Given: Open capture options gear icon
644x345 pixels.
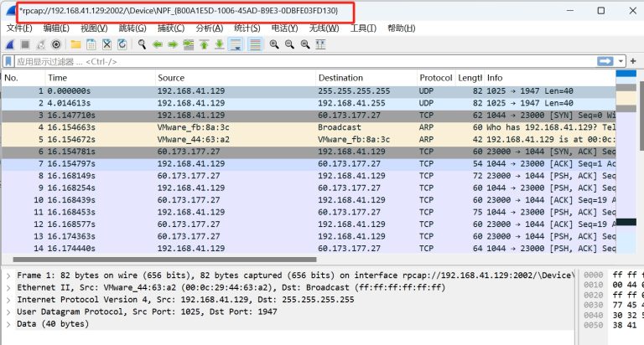Looking at the screenshot, I should [56, 44].
